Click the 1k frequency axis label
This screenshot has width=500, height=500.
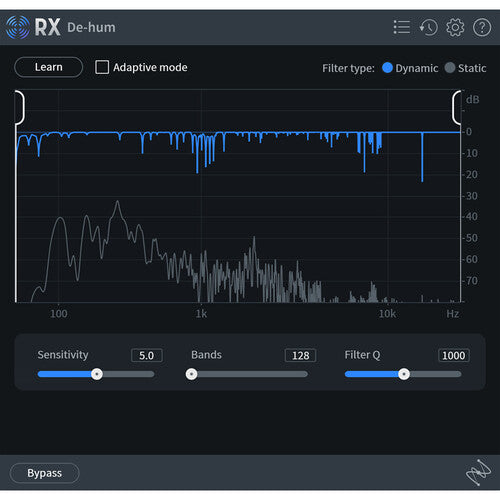click(201, 314)
